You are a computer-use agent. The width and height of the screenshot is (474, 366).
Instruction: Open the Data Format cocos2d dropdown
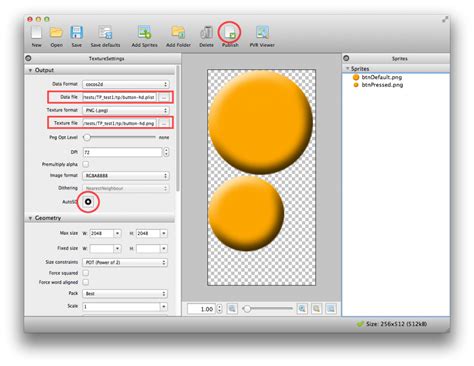click(x=126, y=84)
